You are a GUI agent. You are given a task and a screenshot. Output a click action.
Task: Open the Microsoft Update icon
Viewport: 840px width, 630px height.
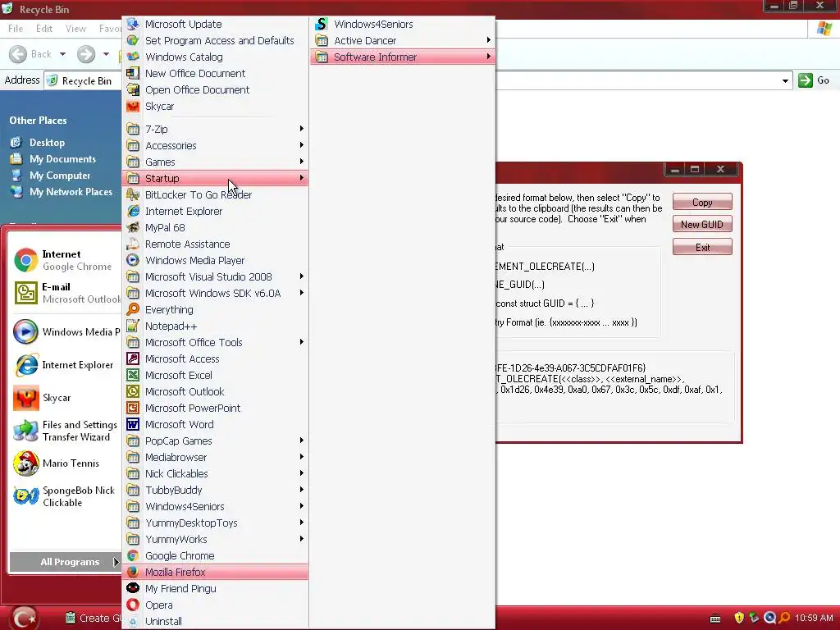133,24
